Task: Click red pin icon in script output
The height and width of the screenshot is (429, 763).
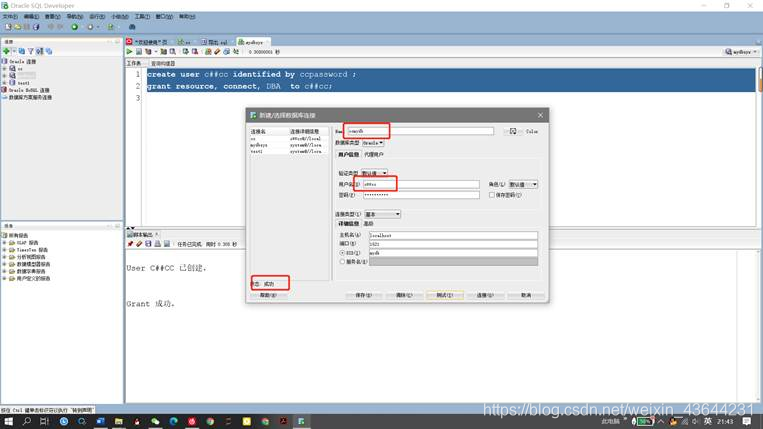Action: pos(130,244)
